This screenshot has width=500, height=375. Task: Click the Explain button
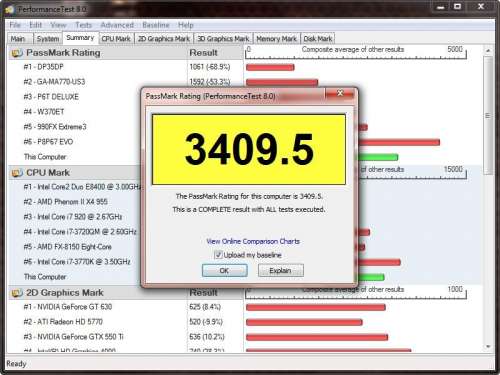(x=281, y=270)
